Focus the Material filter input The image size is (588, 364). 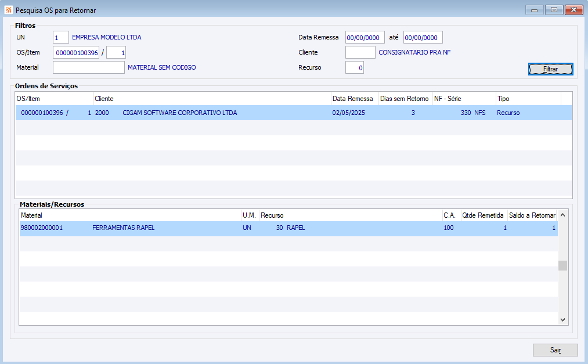(x=88, y=67)
